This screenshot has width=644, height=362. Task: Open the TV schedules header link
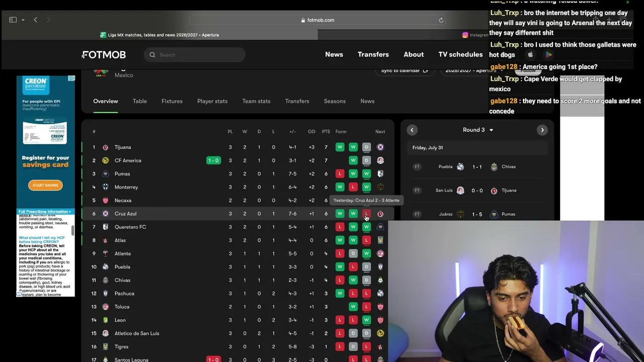[x=460, y=54]
